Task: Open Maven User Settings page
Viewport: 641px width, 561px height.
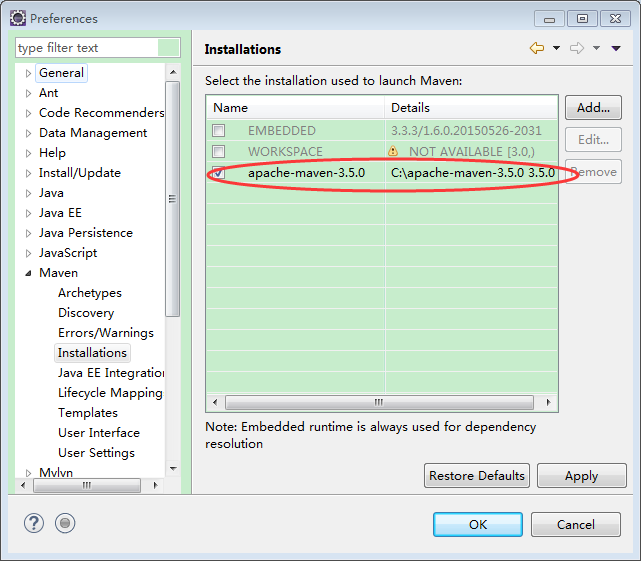Action: tap(96, 453)
